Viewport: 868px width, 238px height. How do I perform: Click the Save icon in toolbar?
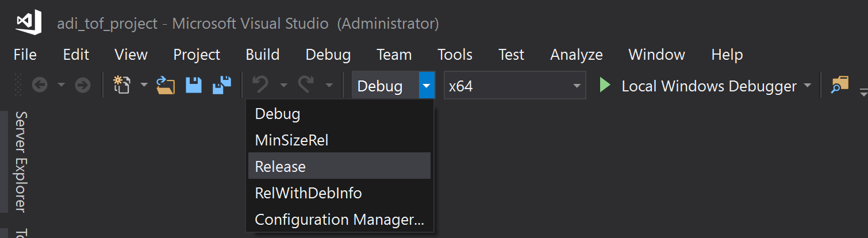(193, 86)
